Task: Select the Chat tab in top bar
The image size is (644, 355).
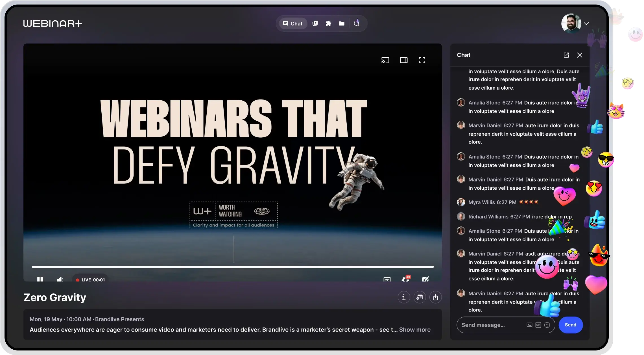Action: click(293, 23)
